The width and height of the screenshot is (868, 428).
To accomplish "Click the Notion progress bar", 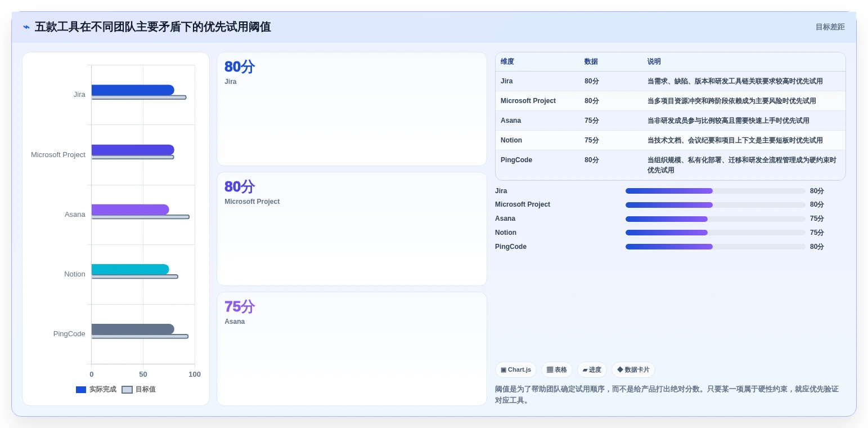I will pyautogui.click(x=716, y=233).
